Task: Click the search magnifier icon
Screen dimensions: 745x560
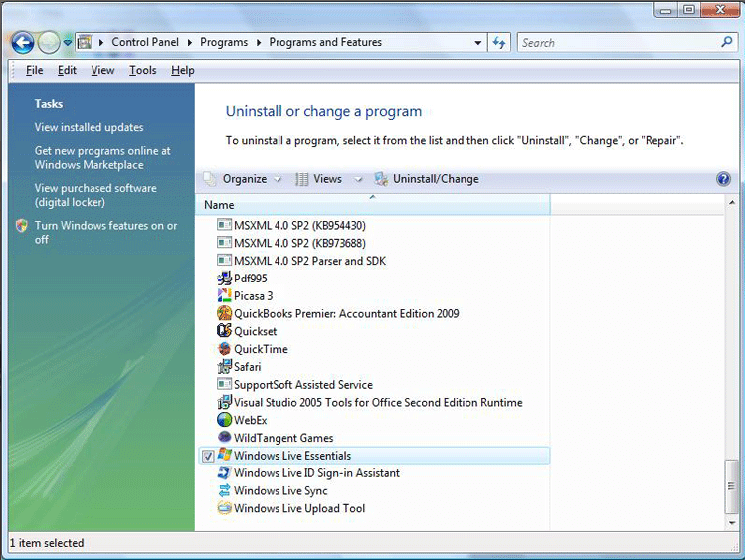Action: coord(727,42)
